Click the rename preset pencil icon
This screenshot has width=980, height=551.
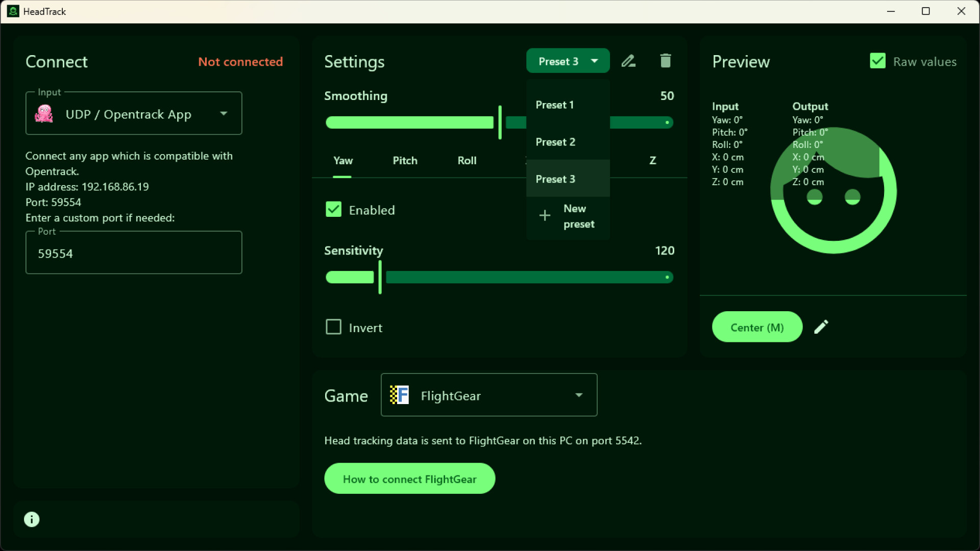[x=628, y=61]
